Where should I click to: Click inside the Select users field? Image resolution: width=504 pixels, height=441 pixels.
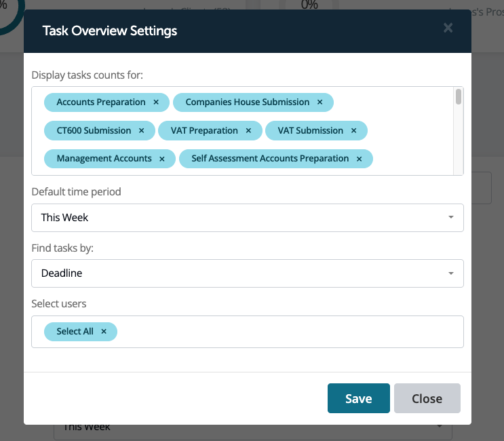[285, 332]
